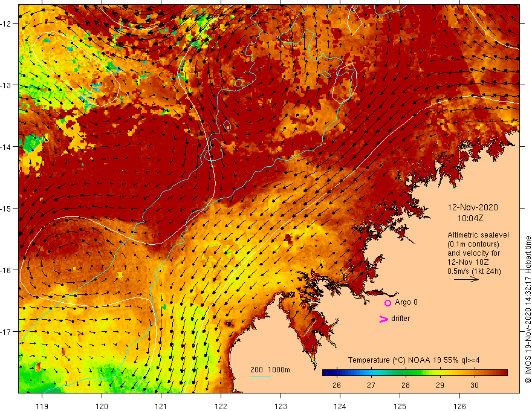Click longitude axis label 125
Viewport: 532px width, 411px height.
(x=400, y=406)
